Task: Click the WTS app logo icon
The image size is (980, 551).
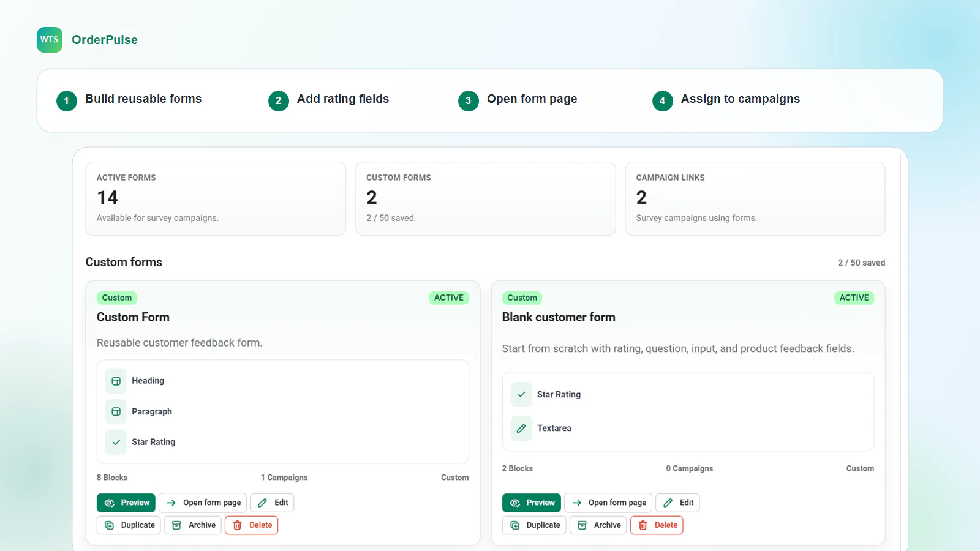Action: [x=50, y=40]
